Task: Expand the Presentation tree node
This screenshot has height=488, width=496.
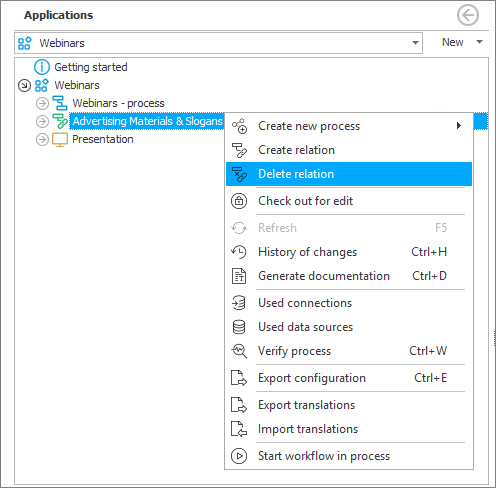Action: pyautogui.click(x=42, y=139)
